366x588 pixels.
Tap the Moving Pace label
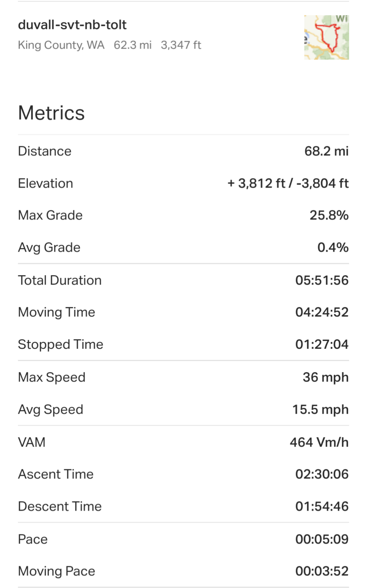coord(56,571)
